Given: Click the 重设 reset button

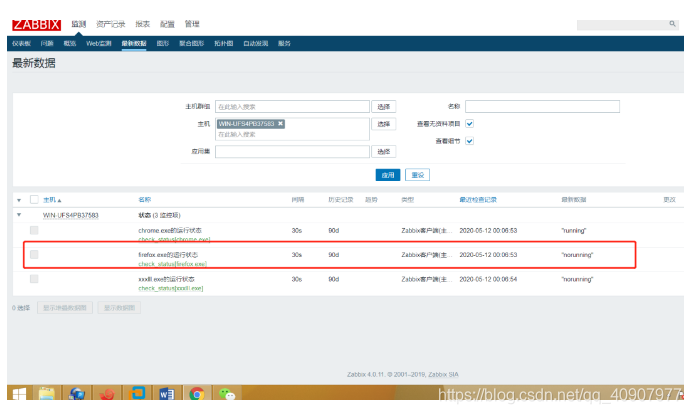Looking at the screenshot, I should tap(417, 175).
